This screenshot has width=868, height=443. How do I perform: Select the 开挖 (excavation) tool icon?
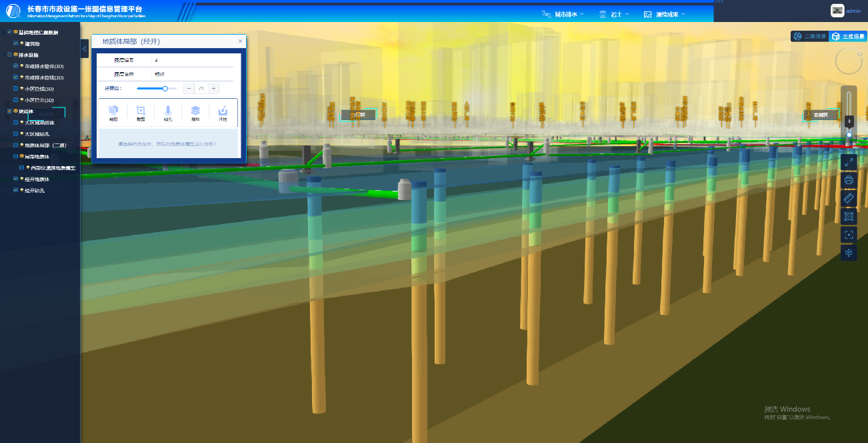223,111
